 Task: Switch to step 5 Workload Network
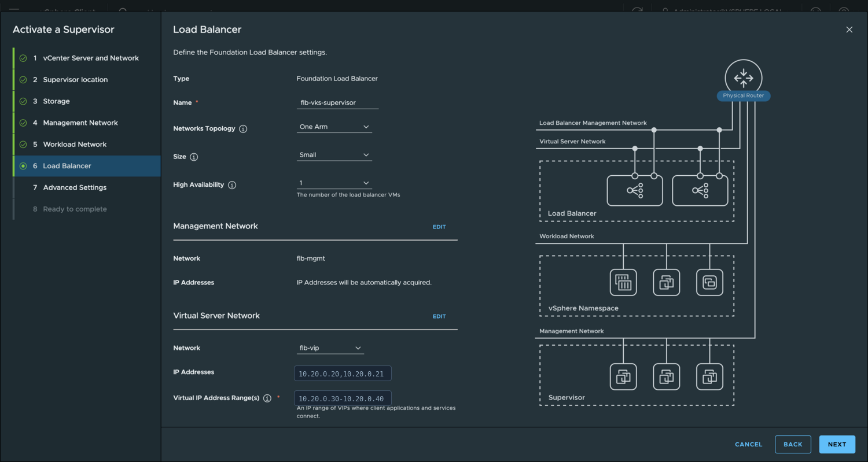87,145
